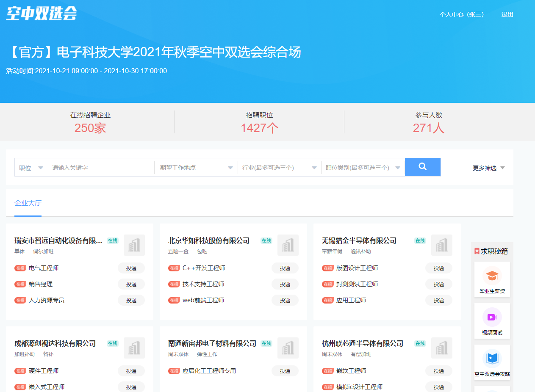535x392 pixels.
Task: Open 个人中心（张三）menu
Action: pos(461,14)
